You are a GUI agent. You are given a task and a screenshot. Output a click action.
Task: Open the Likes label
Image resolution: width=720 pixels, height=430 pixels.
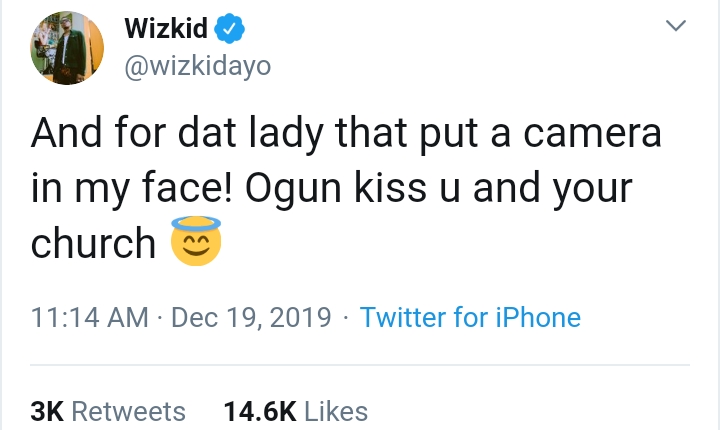(336, 411)
